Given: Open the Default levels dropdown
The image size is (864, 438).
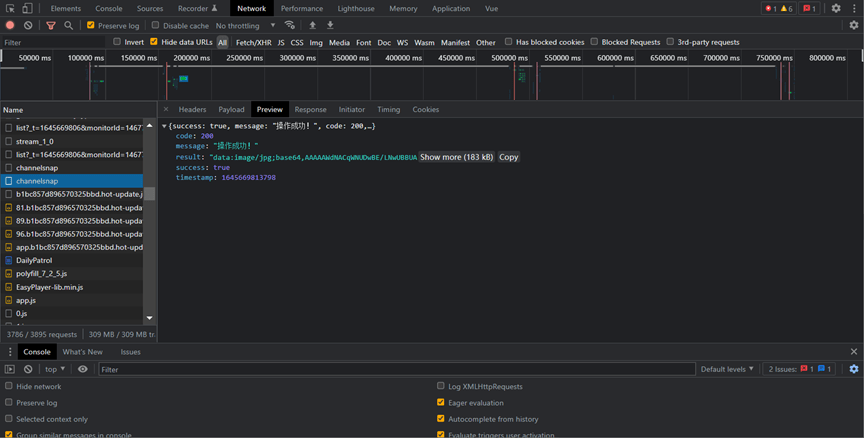Looking at the screenshot, I should (x=727, y=369).
